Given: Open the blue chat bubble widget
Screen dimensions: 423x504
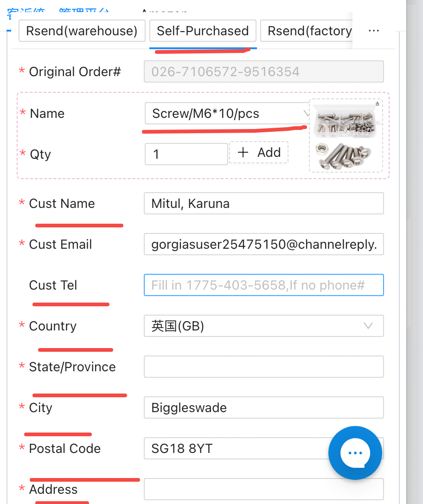Looking at the screenshot, I should [355, 452].
